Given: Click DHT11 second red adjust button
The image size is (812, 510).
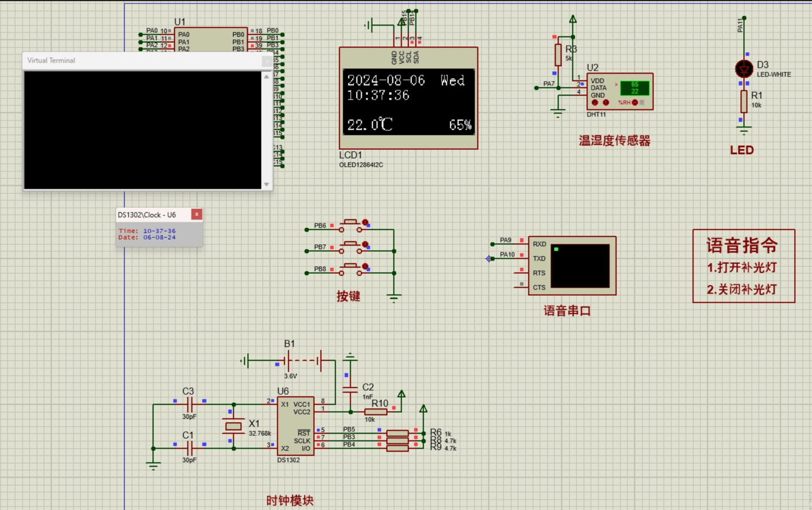Looking at the screenshot, I should click(x=606, y=102).
